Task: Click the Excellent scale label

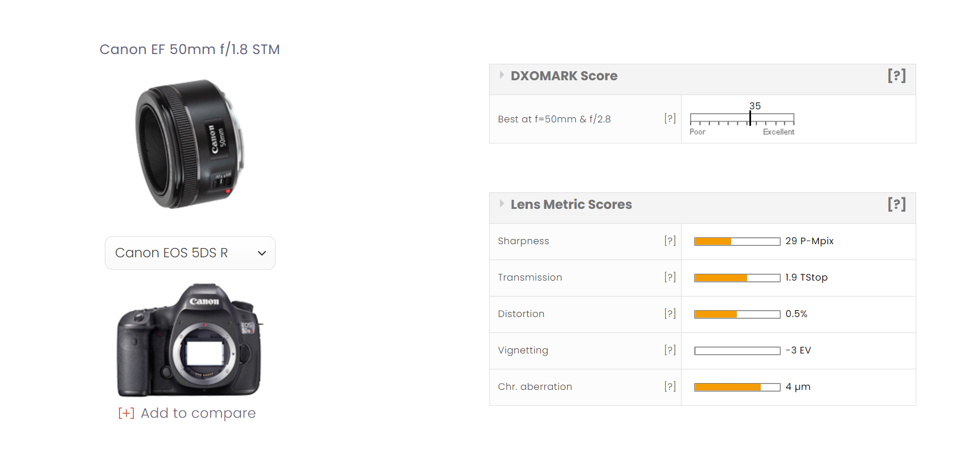Action: 778,131
